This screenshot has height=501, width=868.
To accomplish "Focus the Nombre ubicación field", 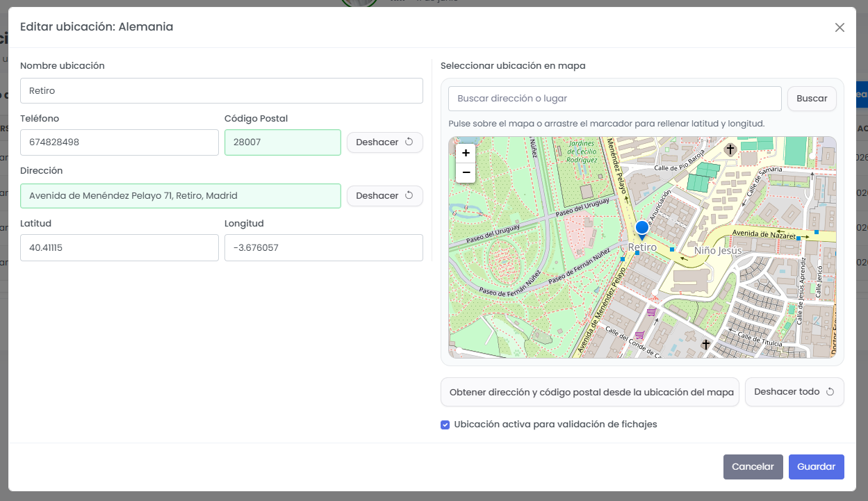I will pyautogui.click(x=222, y=91).
